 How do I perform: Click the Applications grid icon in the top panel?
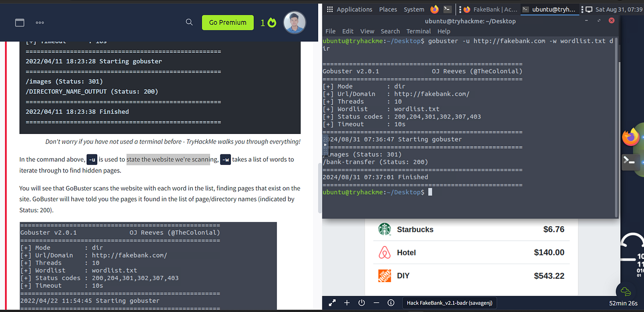point(329,9)
